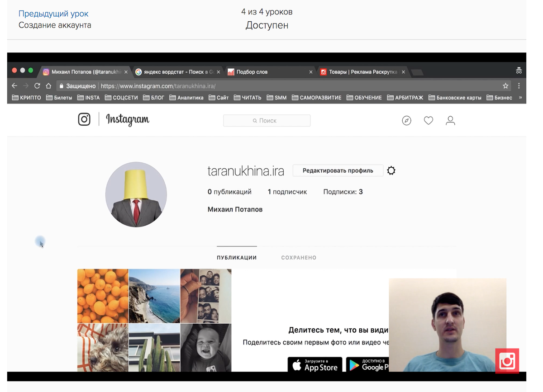Open the photo booth strip thumbnail
The image size is (543, 392).
pos(206,296)
